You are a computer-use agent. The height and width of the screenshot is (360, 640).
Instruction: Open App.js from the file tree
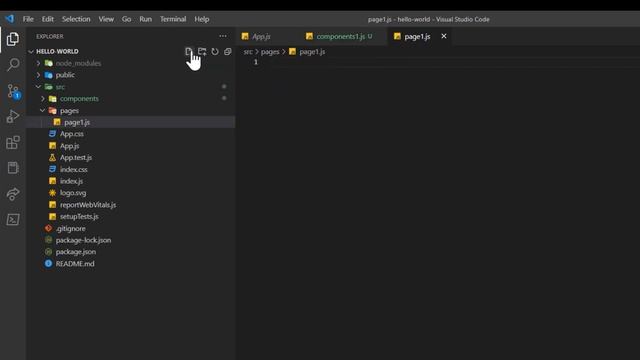(69, 146)
